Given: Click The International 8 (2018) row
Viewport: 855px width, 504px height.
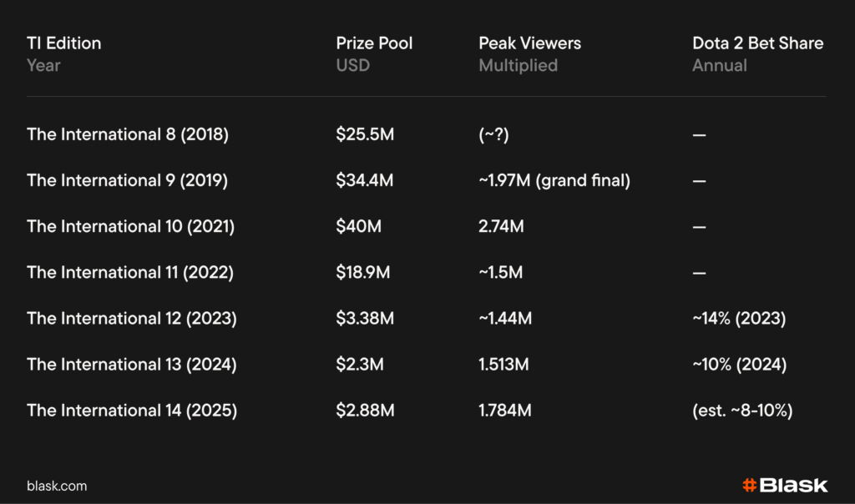Looking at the screenshot, I should 128,134.
